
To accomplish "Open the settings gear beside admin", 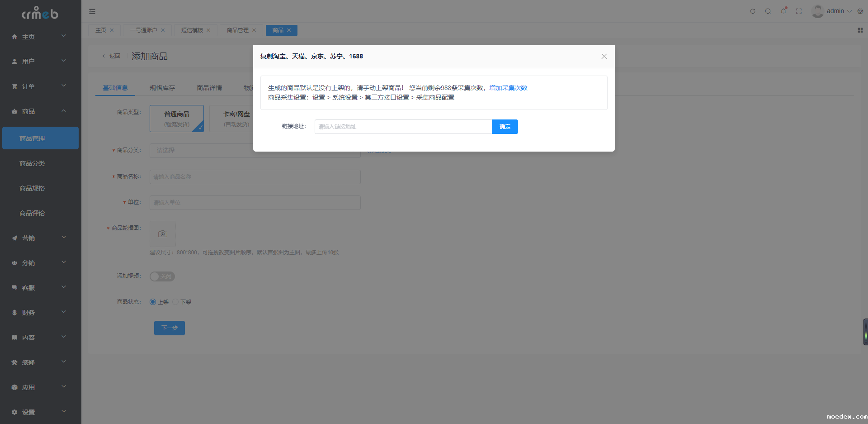I will click(860, 11).
